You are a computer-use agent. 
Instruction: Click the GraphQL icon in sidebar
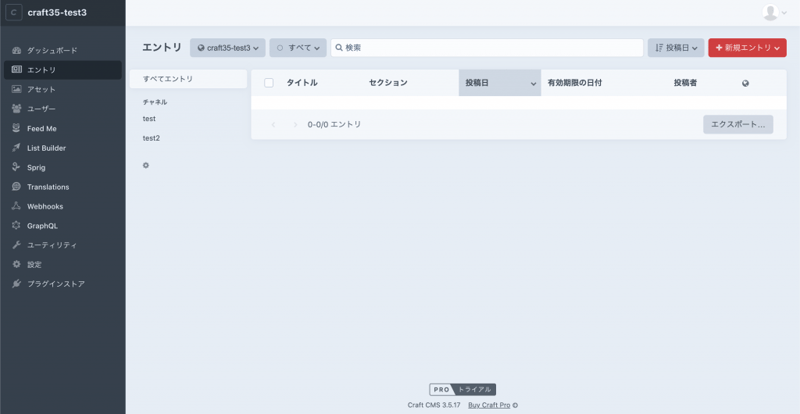point(16,225)
